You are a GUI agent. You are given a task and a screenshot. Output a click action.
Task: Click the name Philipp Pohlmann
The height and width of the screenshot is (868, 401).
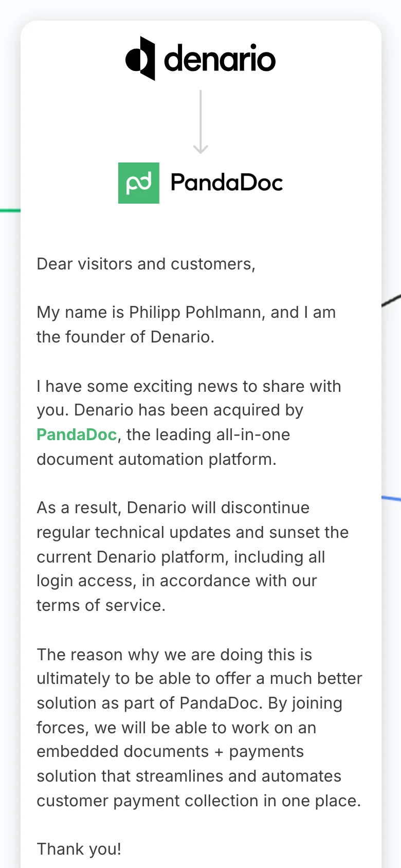(x=195, y=312)
